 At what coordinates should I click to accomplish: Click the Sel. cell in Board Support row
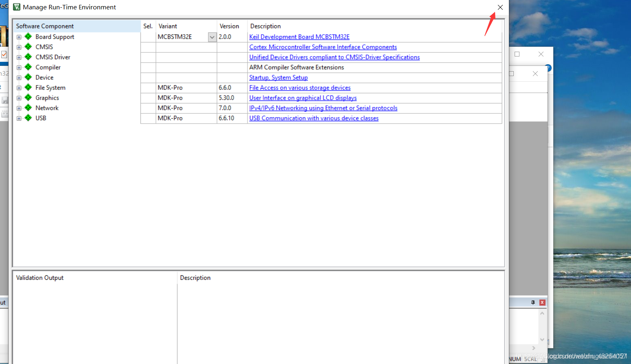148,37
